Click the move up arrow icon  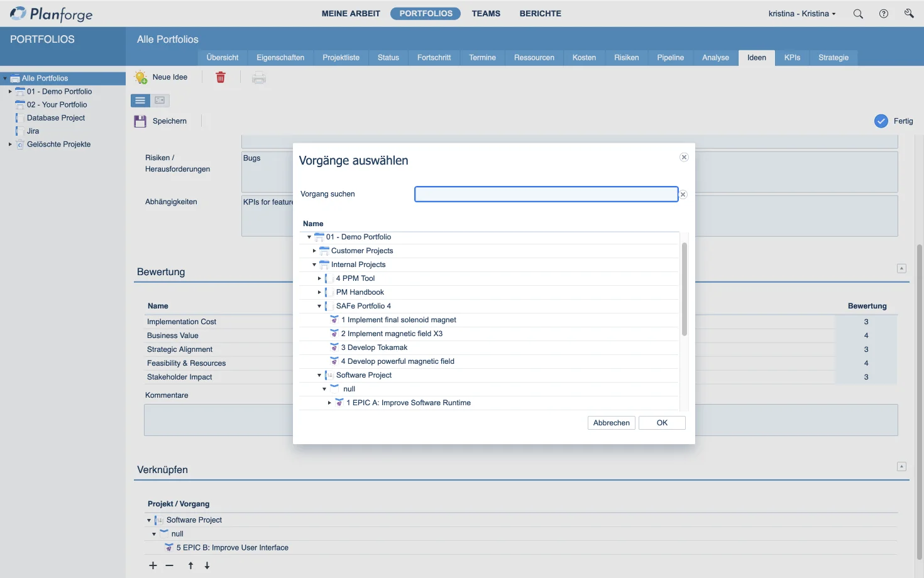tap(190, 565)
